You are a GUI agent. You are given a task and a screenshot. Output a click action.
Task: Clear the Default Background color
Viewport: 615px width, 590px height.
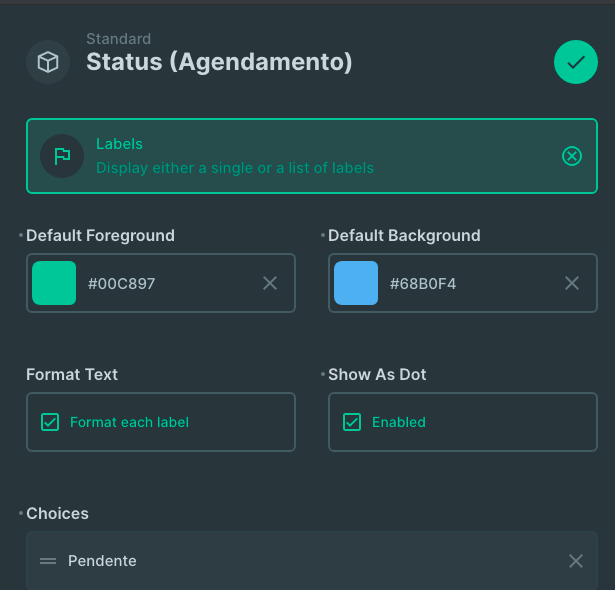coord(571,283)
